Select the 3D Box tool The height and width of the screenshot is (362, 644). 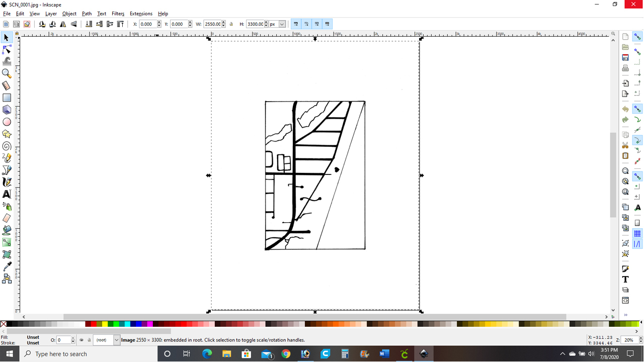pos(7,110)
